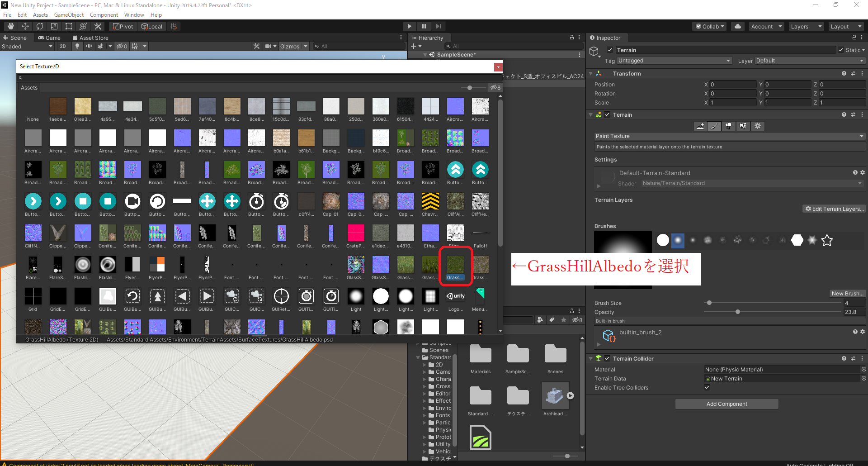Screen dimensions: 868x466
Task: Collapse the Transform component
Action: (590, 73)
